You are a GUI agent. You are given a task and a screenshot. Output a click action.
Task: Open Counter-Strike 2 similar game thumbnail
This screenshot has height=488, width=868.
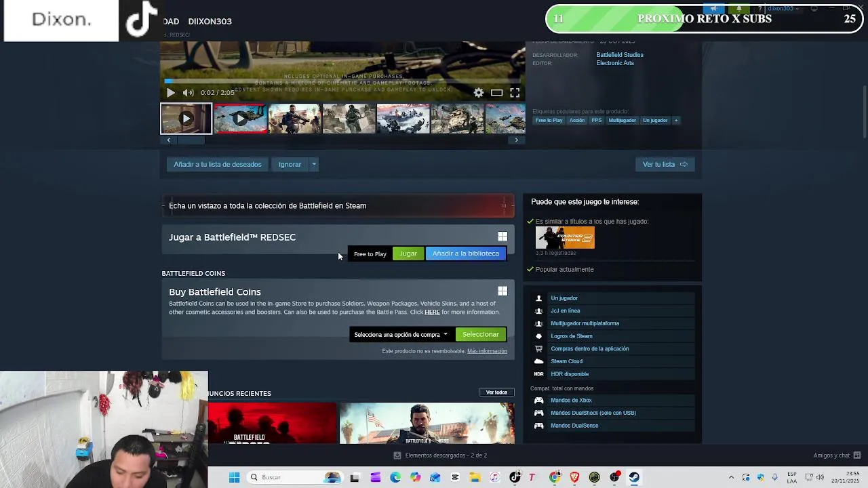565,238
